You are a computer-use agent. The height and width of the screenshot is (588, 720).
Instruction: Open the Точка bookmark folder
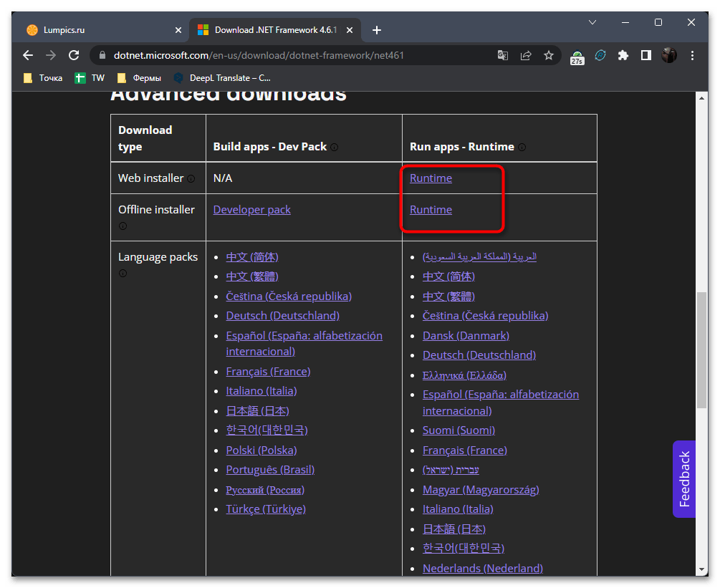click(x=43, y=78)
